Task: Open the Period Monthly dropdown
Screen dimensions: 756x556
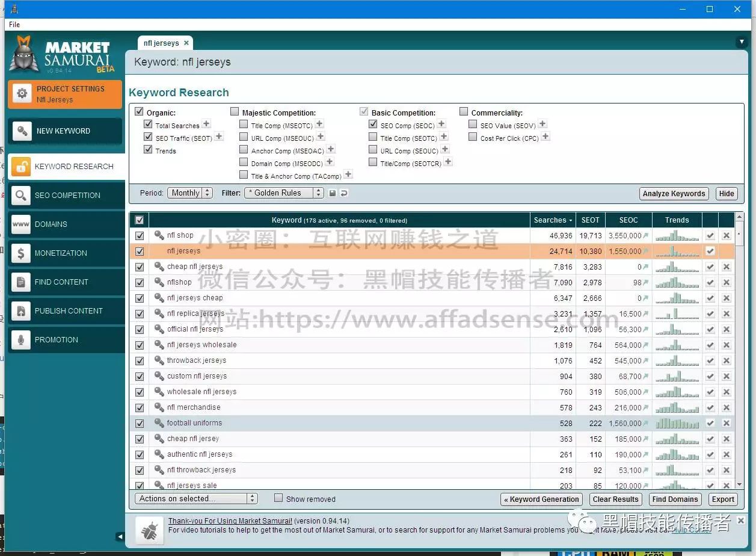Action: [x=190, y=193]
